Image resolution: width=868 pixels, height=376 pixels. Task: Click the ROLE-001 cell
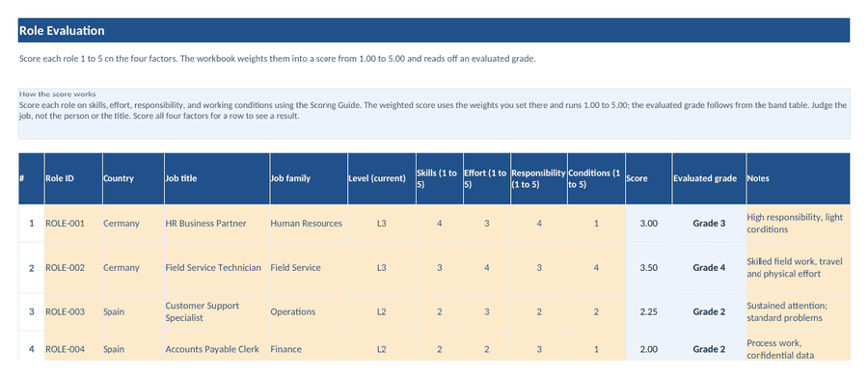pos(73,224)
